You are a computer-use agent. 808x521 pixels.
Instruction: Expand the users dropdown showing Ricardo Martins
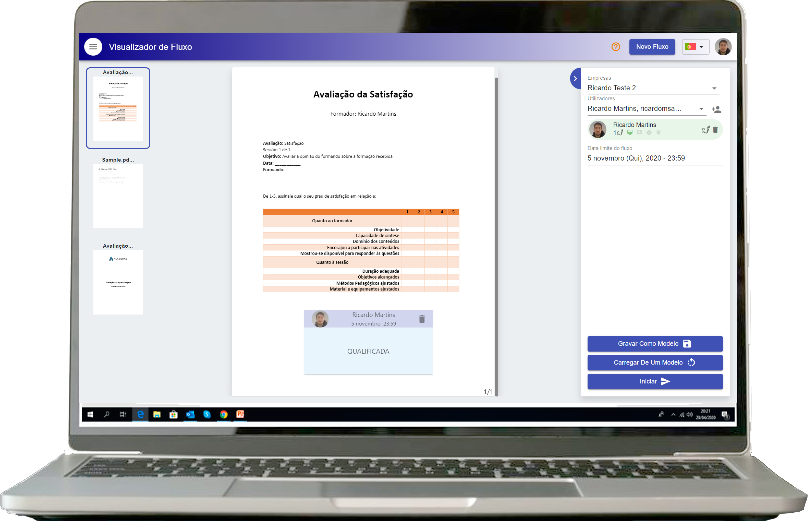pos(701,109)
